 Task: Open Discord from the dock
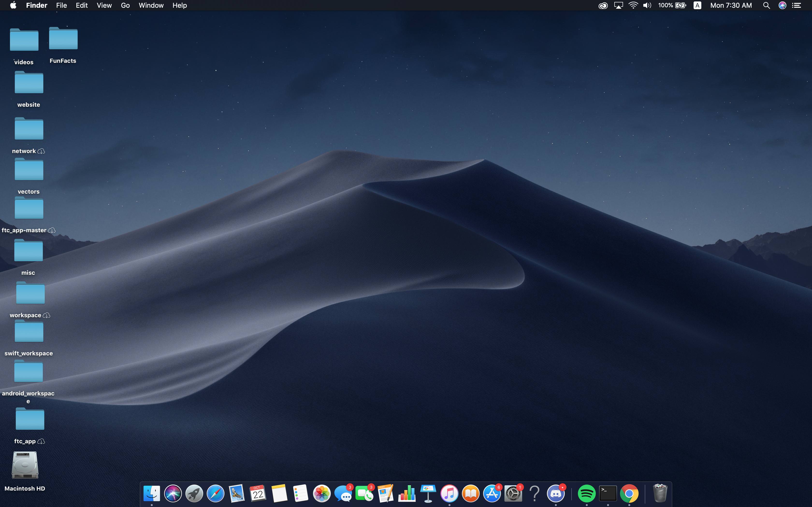[556, 493]
